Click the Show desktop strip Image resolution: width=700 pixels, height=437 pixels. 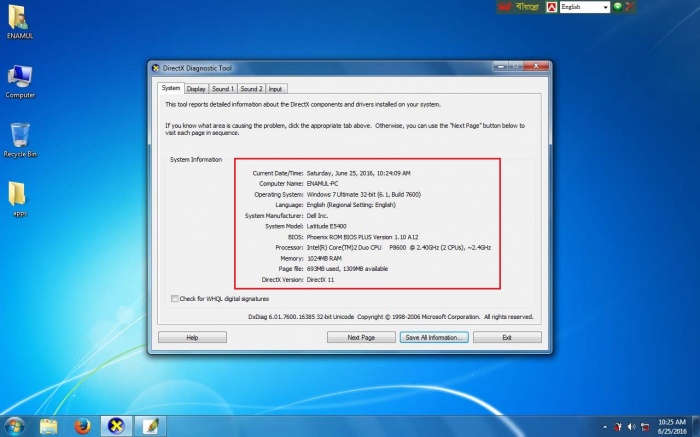coord(696,426)
